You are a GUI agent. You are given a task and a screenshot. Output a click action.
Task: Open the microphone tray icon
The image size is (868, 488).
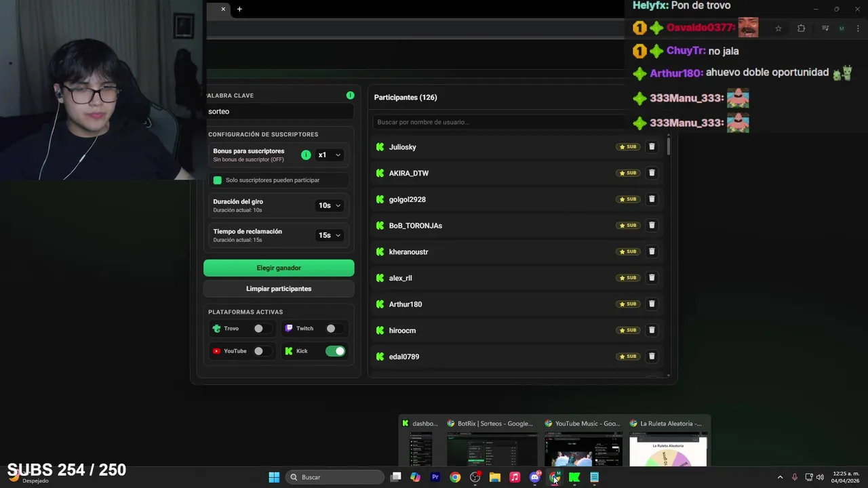click(795, 477)
